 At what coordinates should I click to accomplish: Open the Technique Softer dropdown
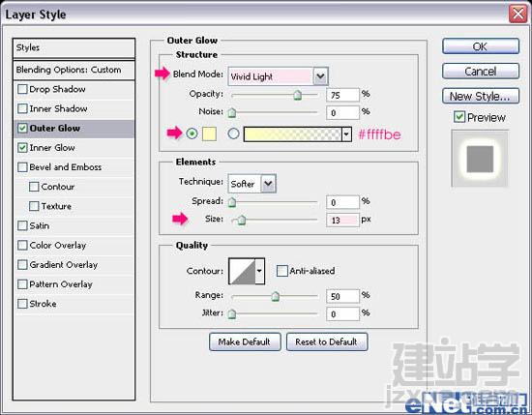[268, 184]
